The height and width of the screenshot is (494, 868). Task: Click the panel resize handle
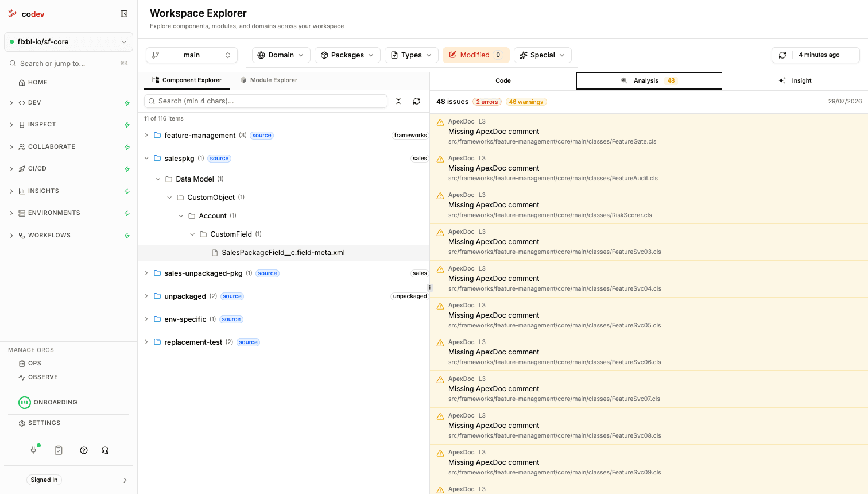coord(429,287)
